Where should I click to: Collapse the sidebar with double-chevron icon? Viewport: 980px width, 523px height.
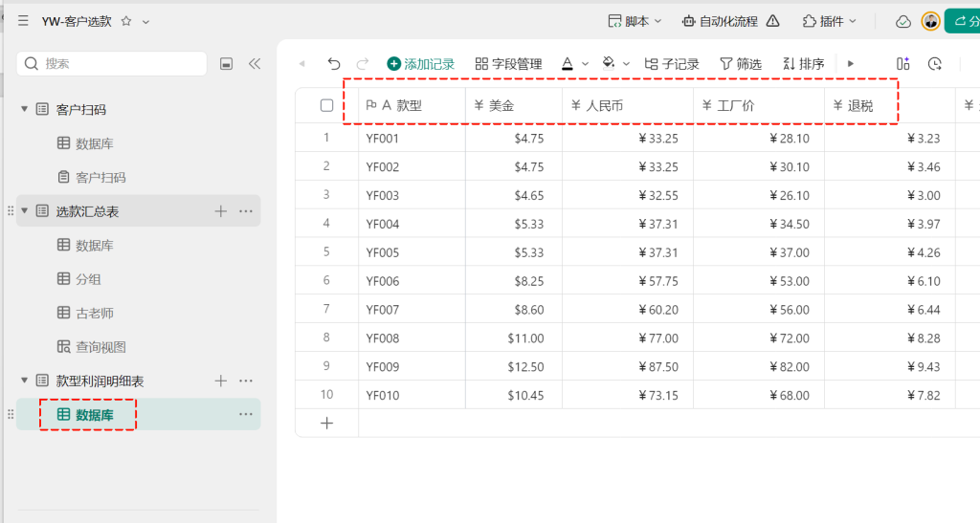(x=255, y=64)
